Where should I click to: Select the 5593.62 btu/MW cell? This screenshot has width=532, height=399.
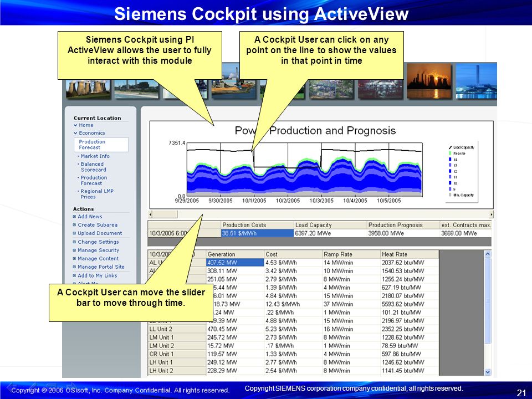[x=410, y=304]
